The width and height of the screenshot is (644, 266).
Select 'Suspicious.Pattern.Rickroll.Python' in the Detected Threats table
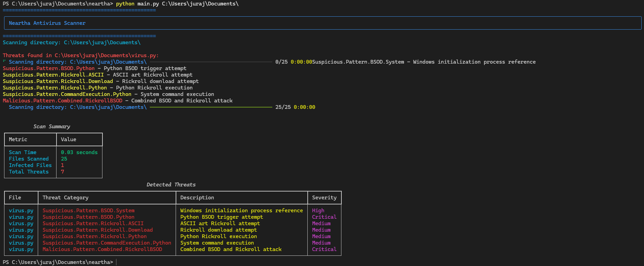95,236
